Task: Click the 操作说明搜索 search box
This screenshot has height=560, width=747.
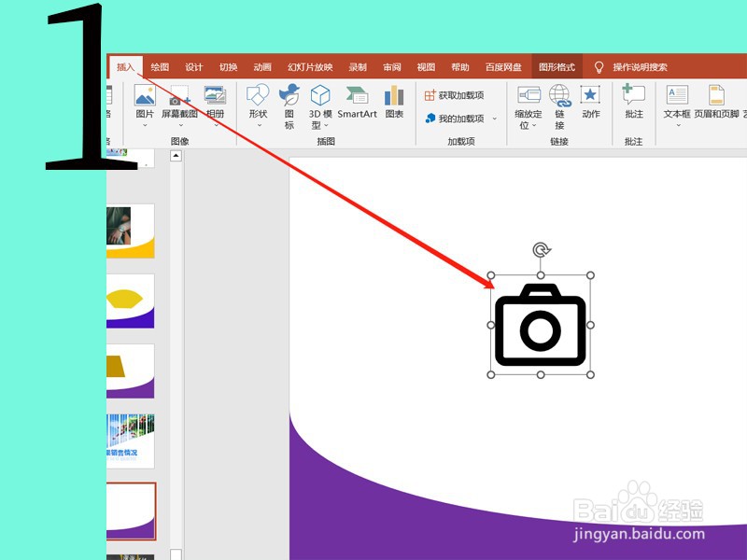Action: point(640,67)
